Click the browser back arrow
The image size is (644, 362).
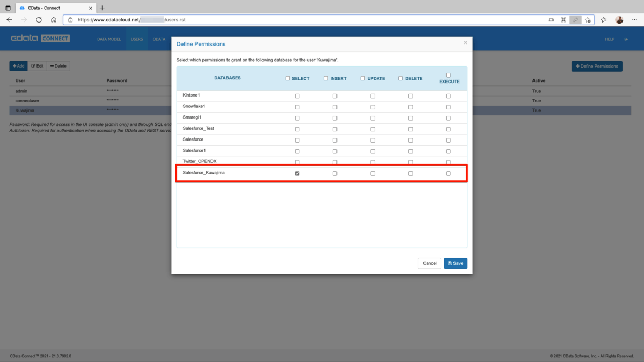coord(9,20)
